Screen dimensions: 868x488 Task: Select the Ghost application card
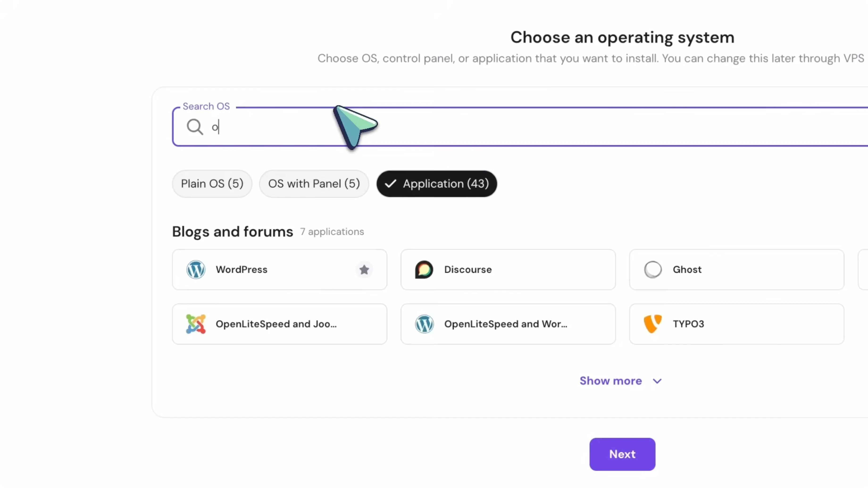[x=736, y=269]
